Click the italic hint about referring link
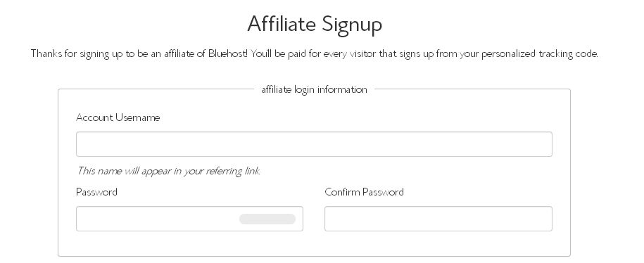This screenshot has width=644, height=263. tap(169, 171)
